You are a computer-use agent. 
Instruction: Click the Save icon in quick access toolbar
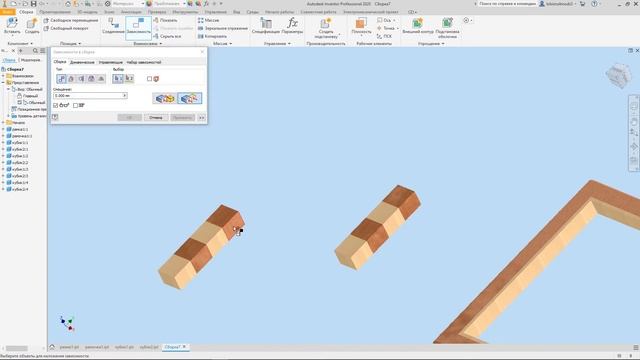click(33, 4)
